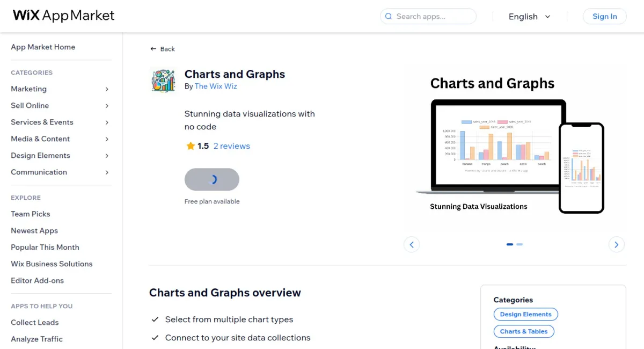Click the search magnifier icon
This screenshot has width=644, height=349.
tap(388, 17)
